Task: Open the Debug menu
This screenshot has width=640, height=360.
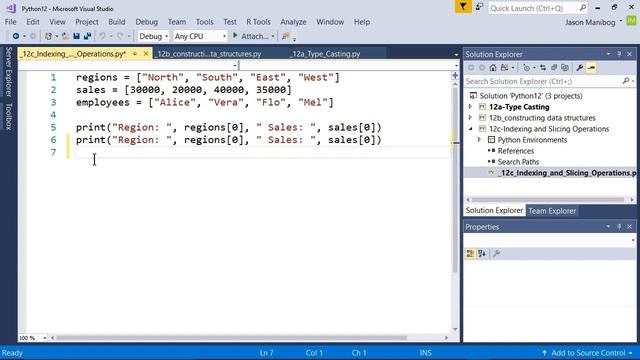Action: [147, 22]
